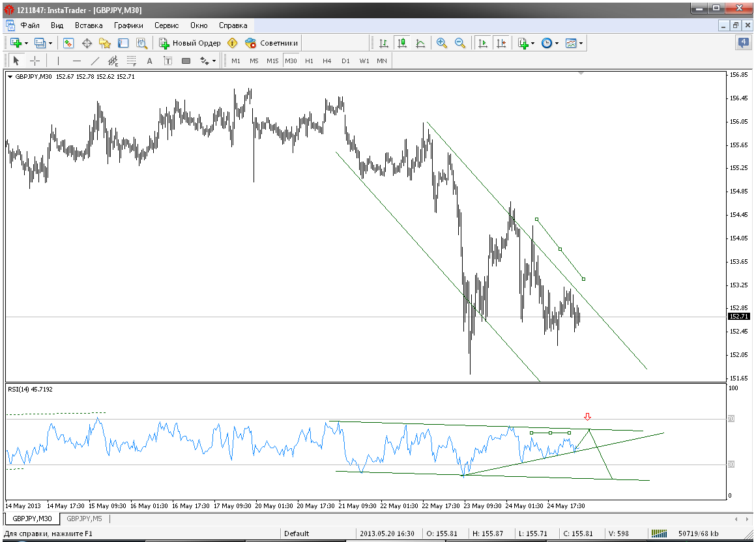This screenshot has width=756, height=542.
Task: Toggle chart auto scroll icon
Action: pyautogui.click(x=483, y=44)
